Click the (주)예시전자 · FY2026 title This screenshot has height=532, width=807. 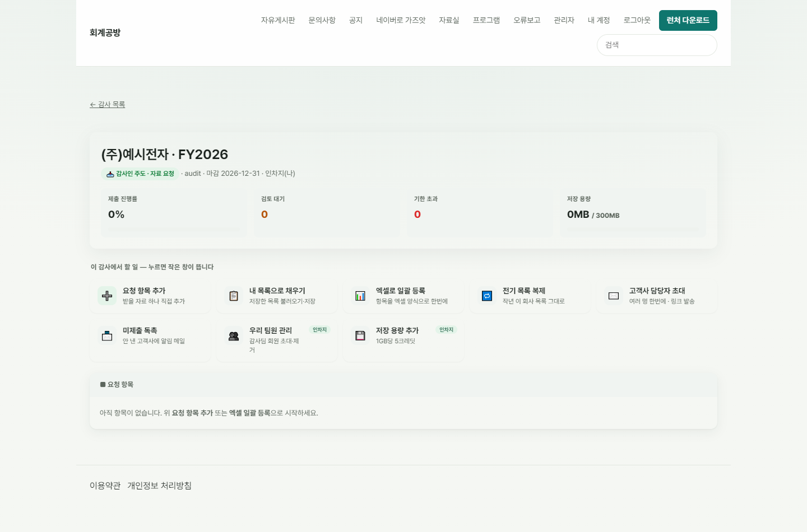click(165, 155)
